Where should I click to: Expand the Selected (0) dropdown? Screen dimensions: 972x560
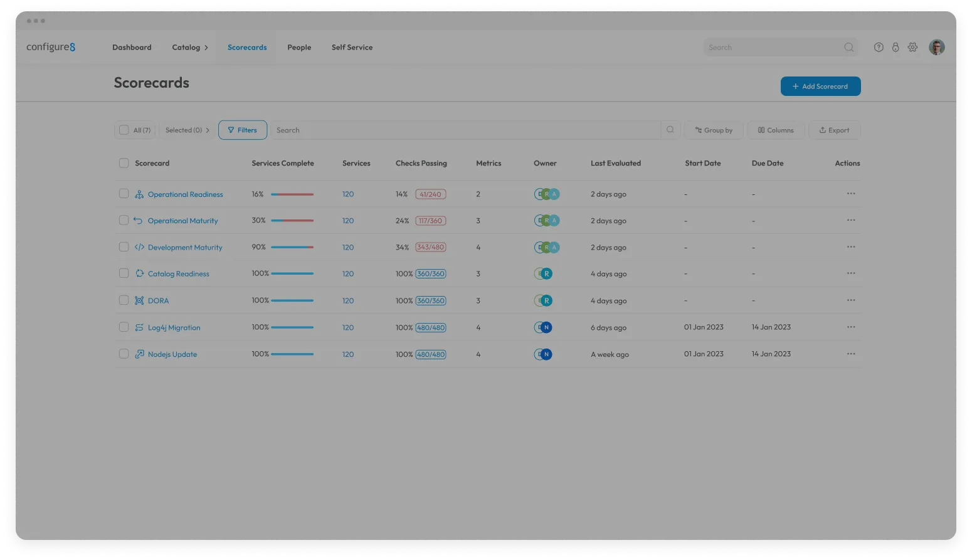pos(188,130)
